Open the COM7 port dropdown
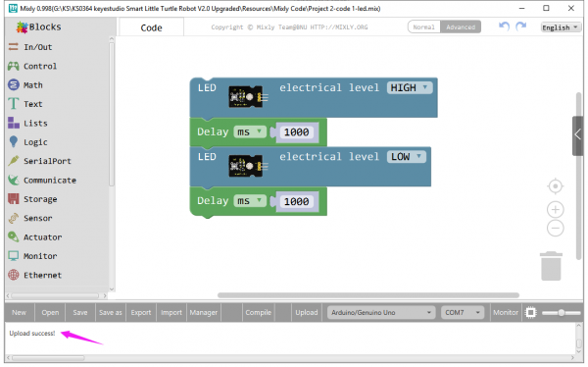Screen dimensions: 588x367 pyautogui.click(x=462, y=312)
